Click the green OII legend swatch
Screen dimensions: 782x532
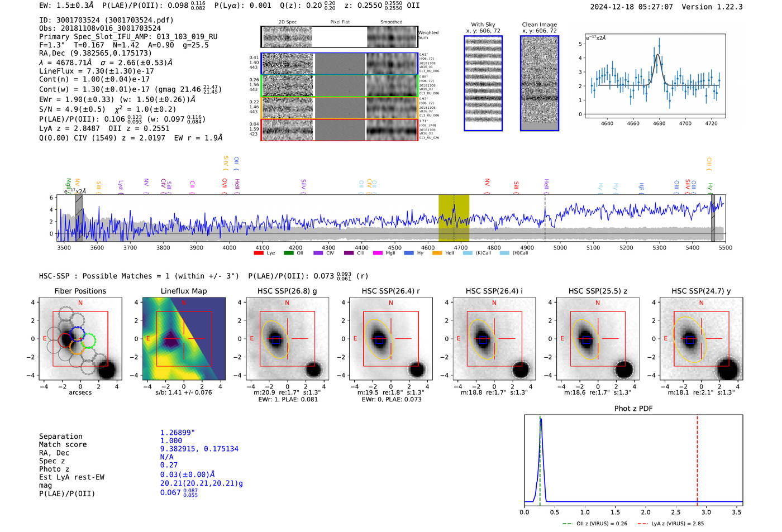[289, 253]
